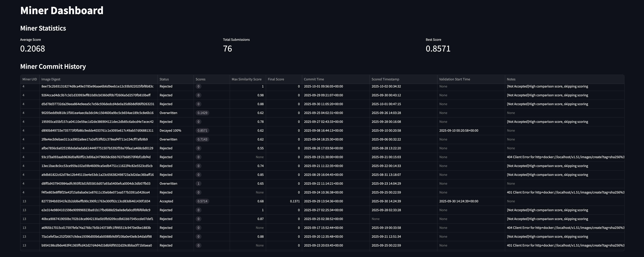Click the Notes column header
The height and width of the screenshot is (257, 644).
[x=511, y=79]
